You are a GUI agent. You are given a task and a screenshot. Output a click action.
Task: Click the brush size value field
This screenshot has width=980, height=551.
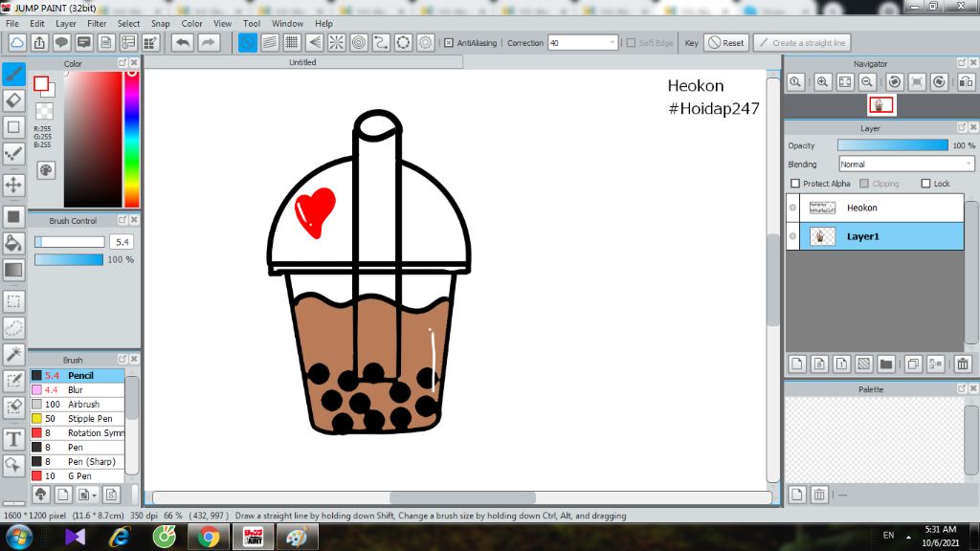pyautogui.click(x=122, y=242)
